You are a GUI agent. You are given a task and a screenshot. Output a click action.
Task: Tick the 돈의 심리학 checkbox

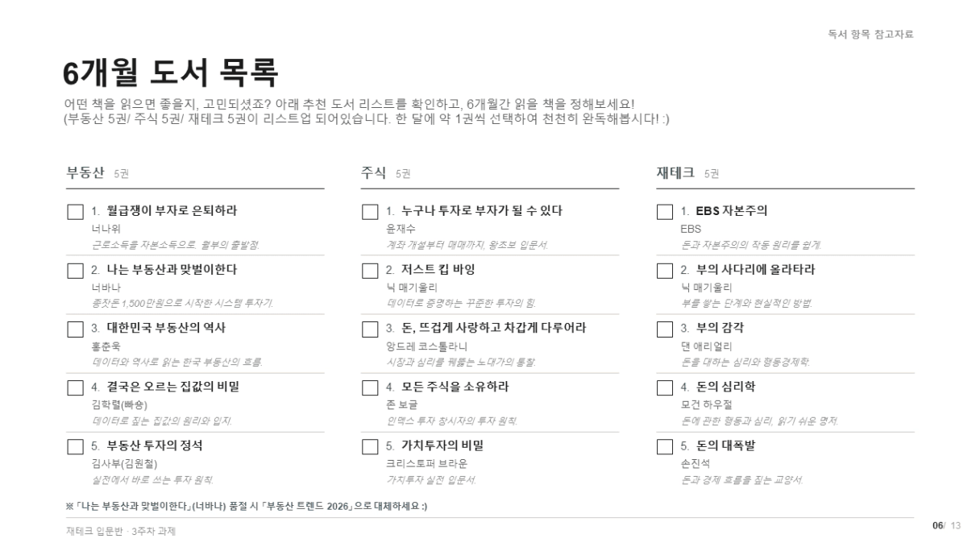pos(665,387)
